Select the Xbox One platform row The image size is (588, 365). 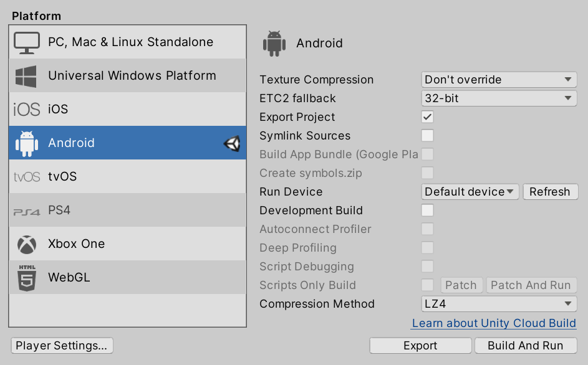[x=127, y=244]
